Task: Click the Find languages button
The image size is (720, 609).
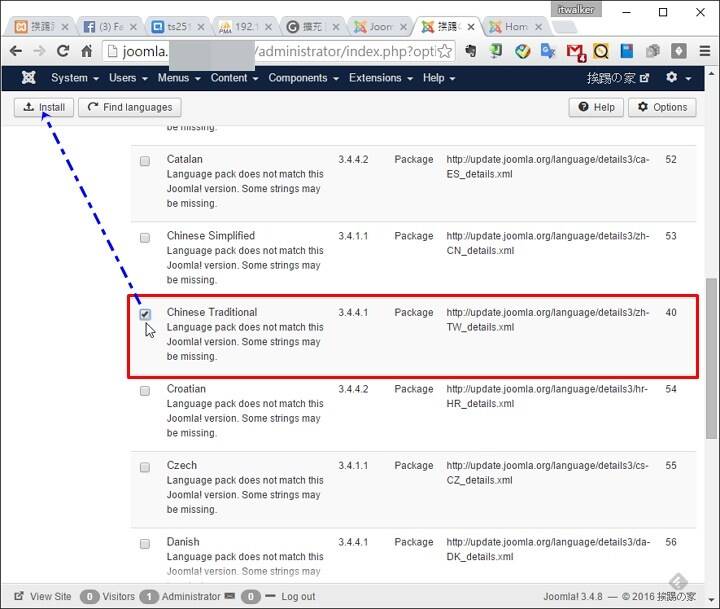Action: point(129,107)
